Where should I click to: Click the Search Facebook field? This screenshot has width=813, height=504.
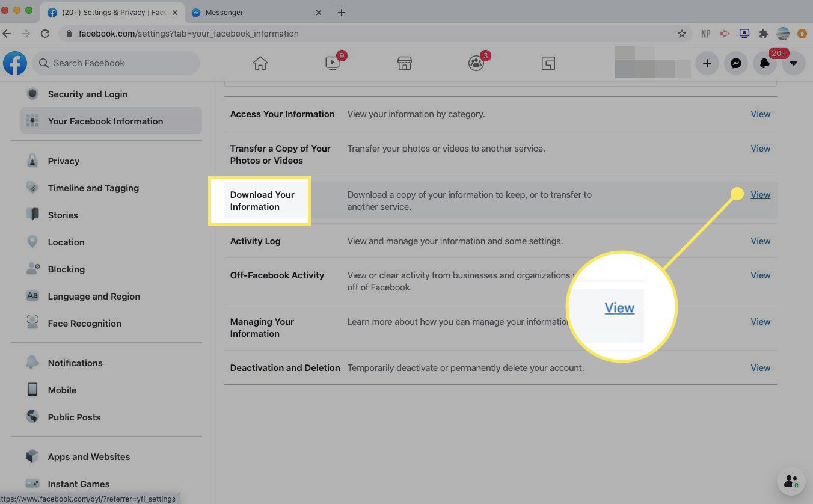[x=116, y=63]
